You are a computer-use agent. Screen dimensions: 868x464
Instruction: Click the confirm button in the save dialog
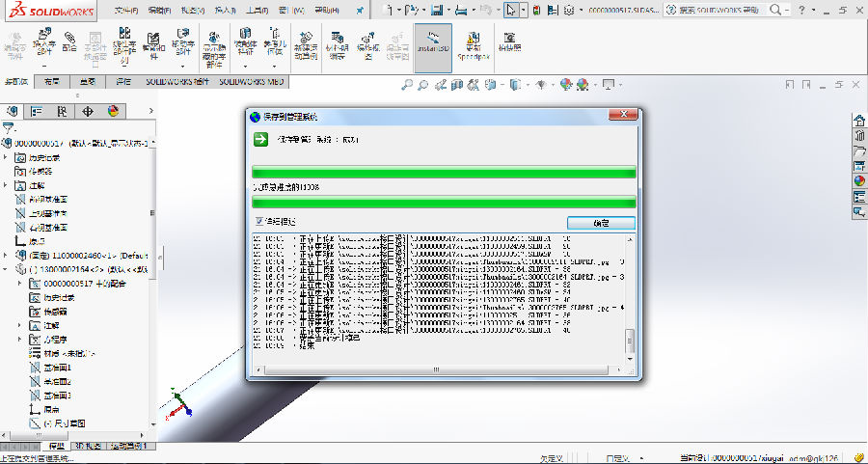point(601,223)
